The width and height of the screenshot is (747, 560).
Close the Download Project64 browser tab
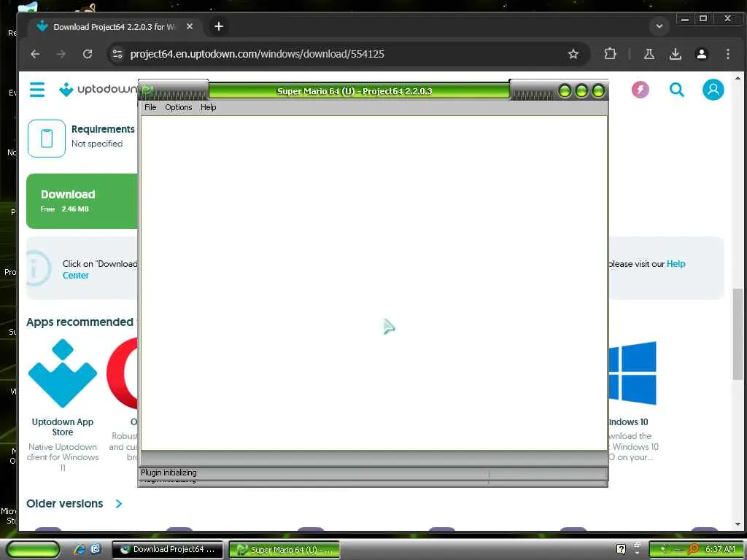pyautogui.click(x=190, y=27)
